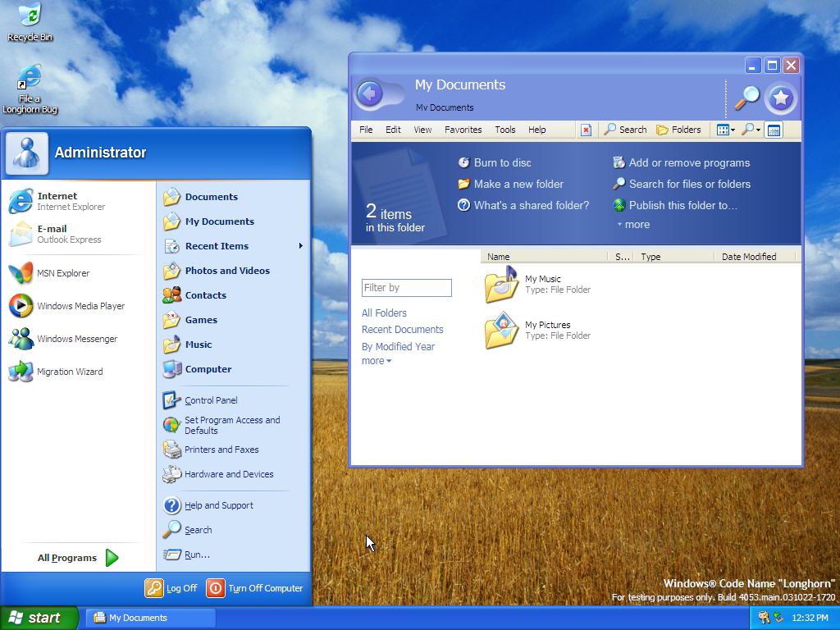Open the Favorites menu
Viewport: 840px width, 630px height.
463,130
